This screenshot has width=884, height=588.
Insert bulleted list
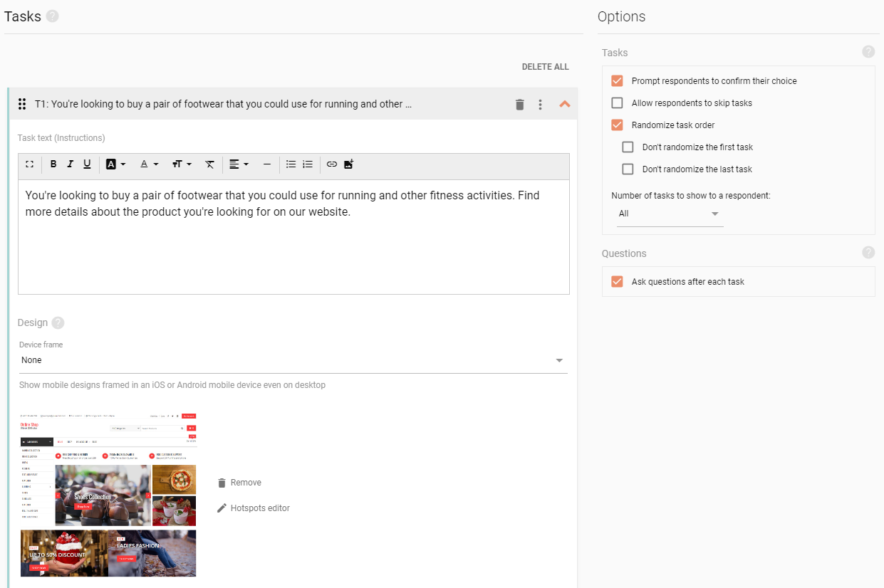click(x=291, y=164)
